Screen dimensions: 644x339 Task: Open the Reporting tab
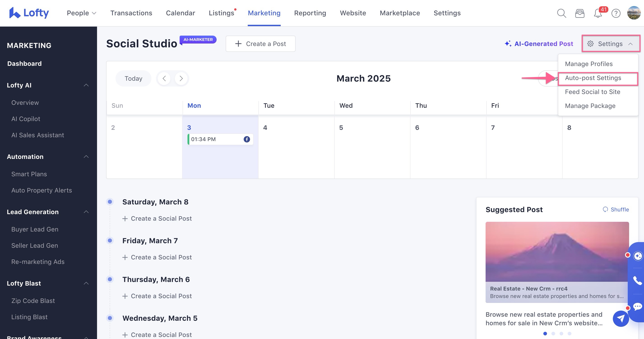pos(310,13)
